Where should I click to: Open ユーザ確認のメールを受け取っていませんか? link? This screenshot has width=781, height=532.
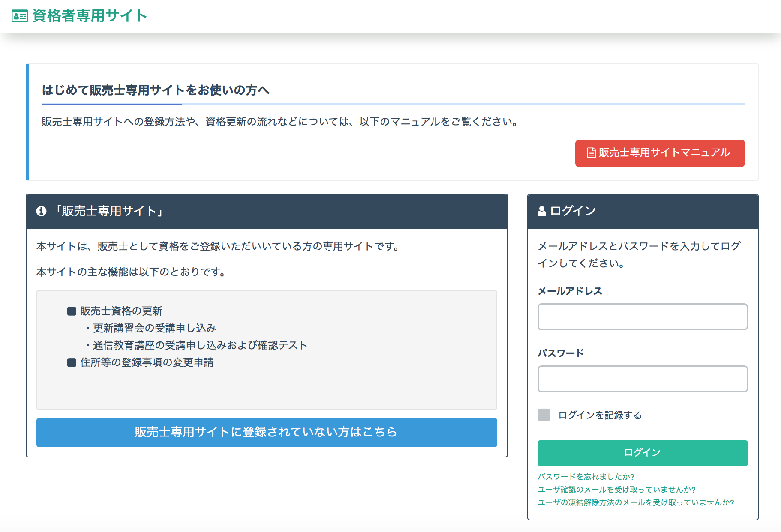pos(616,490)
